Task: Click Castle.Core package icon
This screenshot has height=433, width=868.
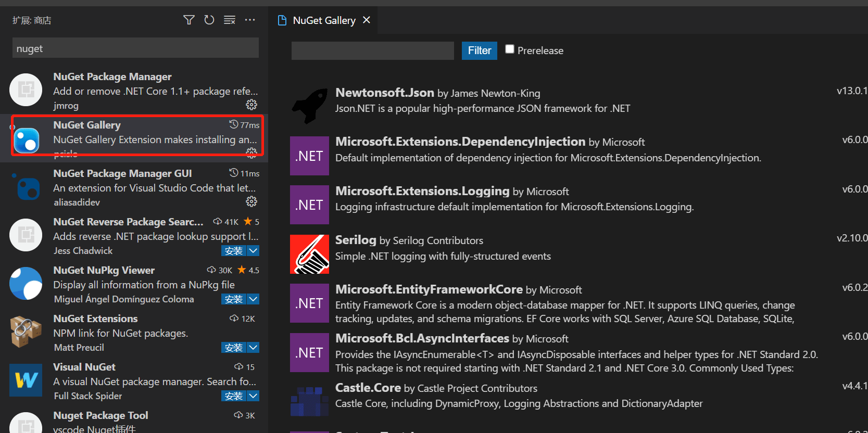Action: 309,401
